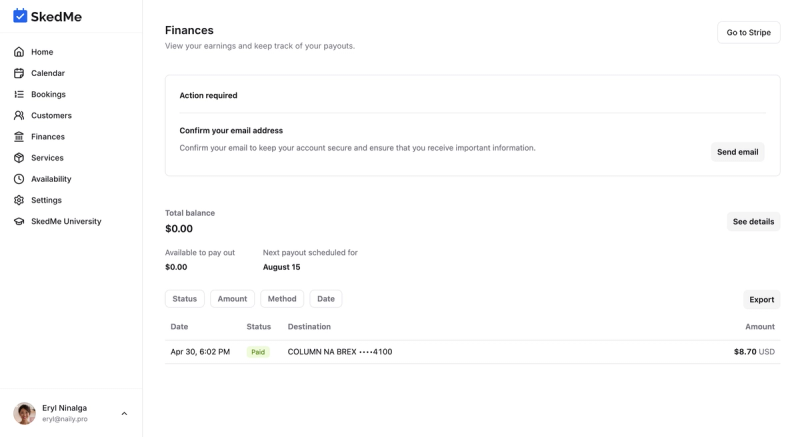Click the SkedMe logo checkmark icon
The width and height of the screenshot is (800, 437).
[20, 16]
